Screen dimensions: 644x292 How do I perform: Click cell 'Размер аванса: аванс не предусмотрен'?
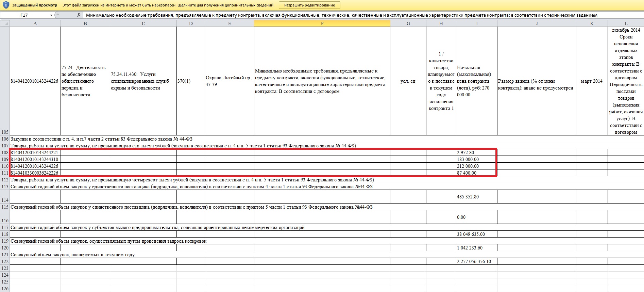tap(537, 81)
